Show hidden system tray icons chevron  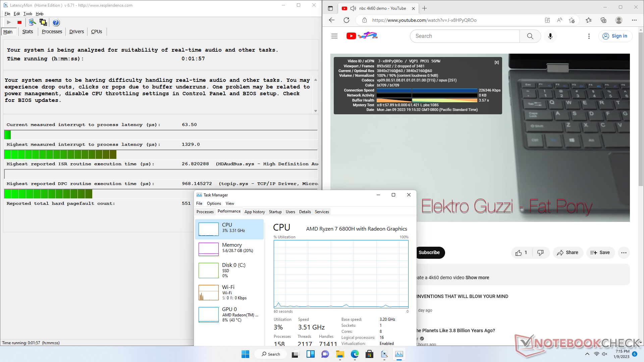[587, 354]
